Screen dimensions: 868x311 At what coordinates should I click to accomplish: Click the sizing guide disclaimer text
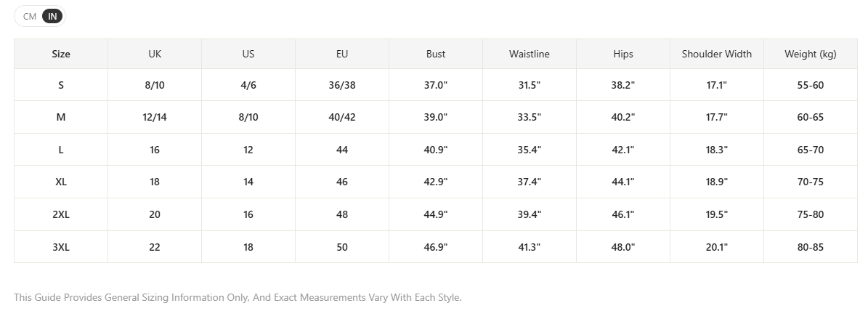coord(238,298)
